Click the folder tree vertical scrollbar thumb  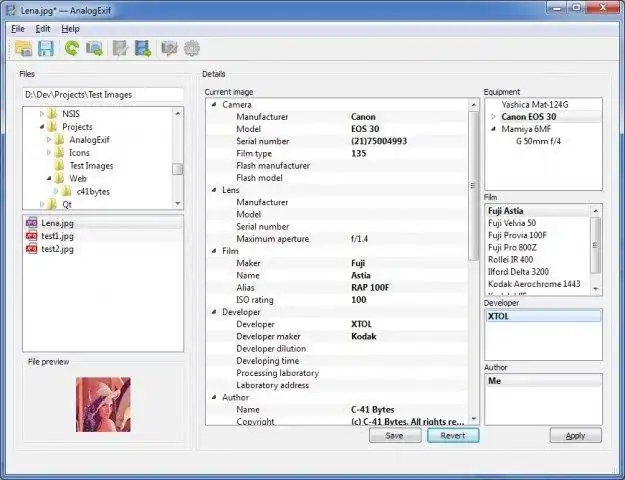(177, 169)
